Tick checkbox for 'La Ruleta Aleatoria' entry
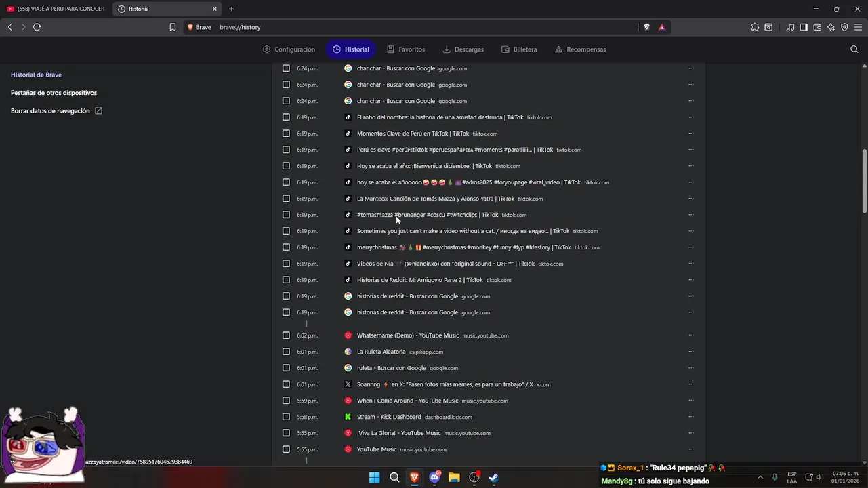This screenshot has height=488, width=868. pos(286,352)
